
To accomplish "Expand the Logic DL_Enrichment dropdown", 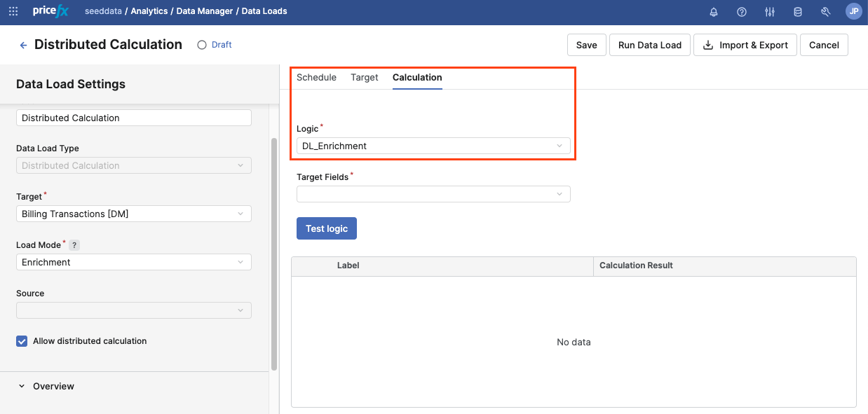I will click(433, 146).
